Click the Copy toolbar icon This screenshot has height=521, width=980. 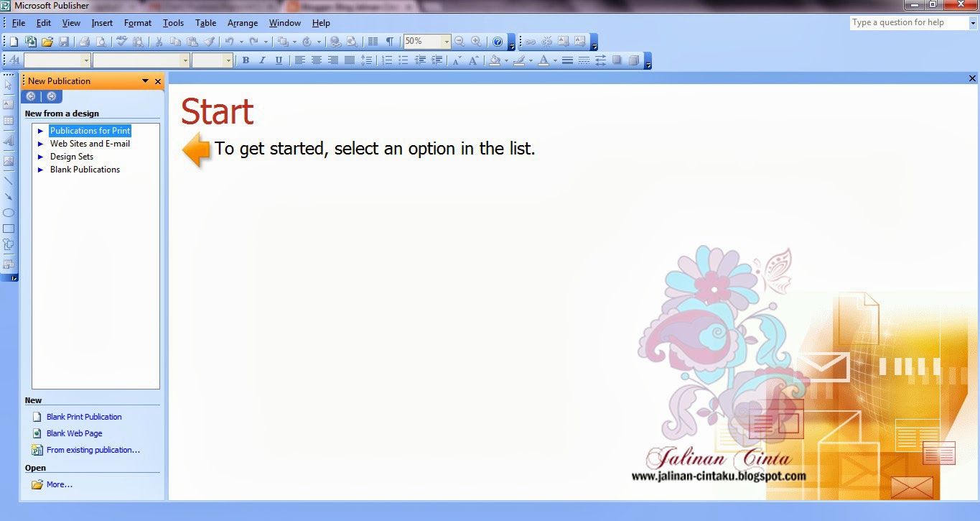(176, 42)
